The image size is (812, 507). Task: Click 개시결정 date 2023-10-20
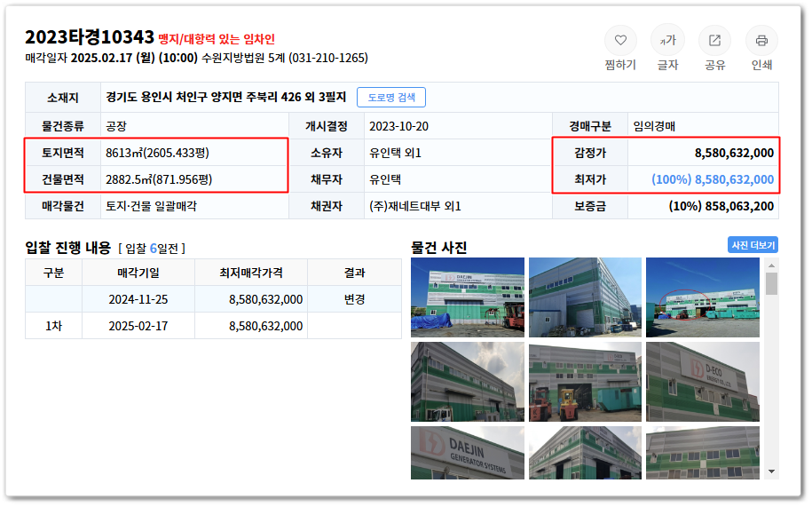(x=398, y=126)
